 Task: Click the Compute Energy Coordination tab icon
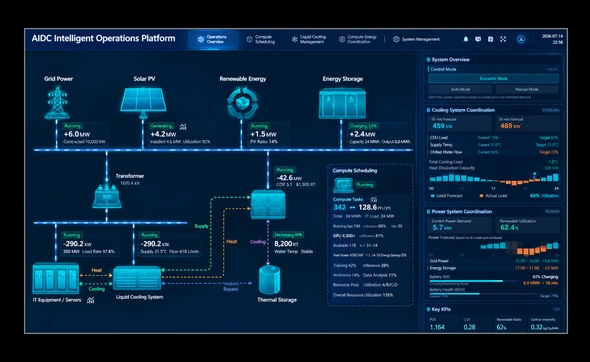tap(342, 39)
